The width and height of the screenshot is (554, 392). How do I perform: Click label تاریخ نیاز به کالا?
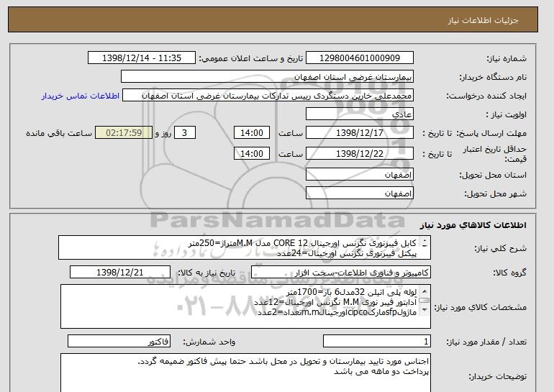[x=206, y=273]
